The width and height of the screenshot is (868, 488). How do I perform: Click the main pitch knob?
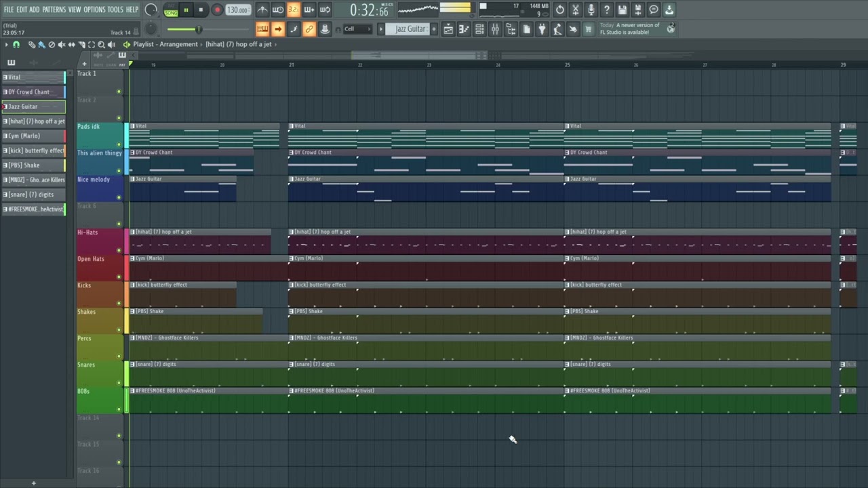tap(151, 29)
